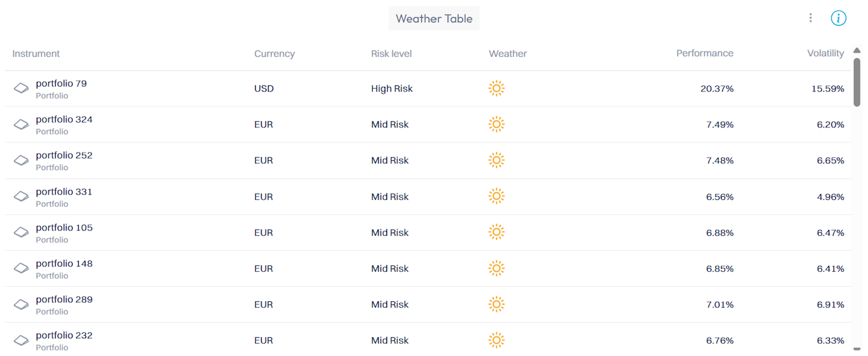Click the portfolio icon beside portfolio 289

click(21, 304)
